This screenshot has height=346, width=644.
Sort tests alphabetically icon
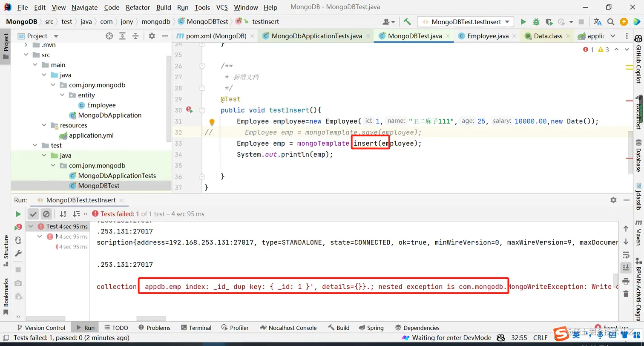coord(63,214)
